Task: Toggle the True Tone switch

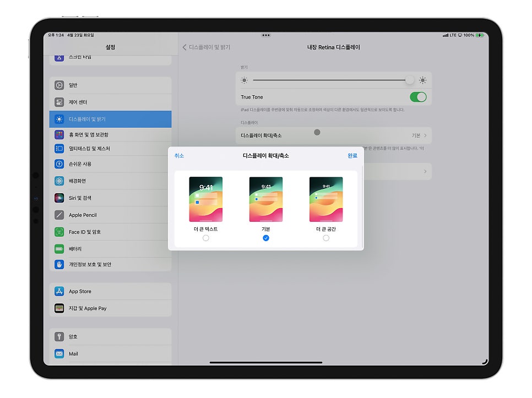Action: [418, 97]
